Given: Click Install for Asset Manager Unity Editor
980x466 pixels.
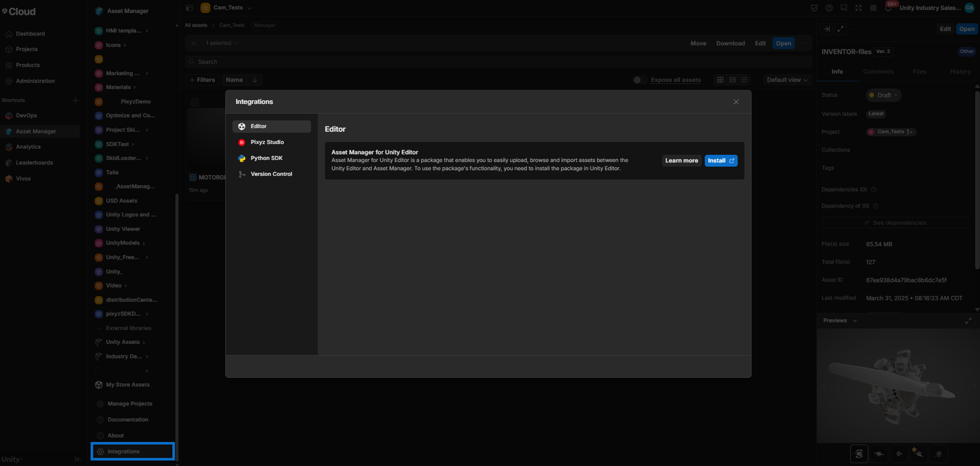Looking at the screenshot, I should pyautogui.click(x=721, y=161).
